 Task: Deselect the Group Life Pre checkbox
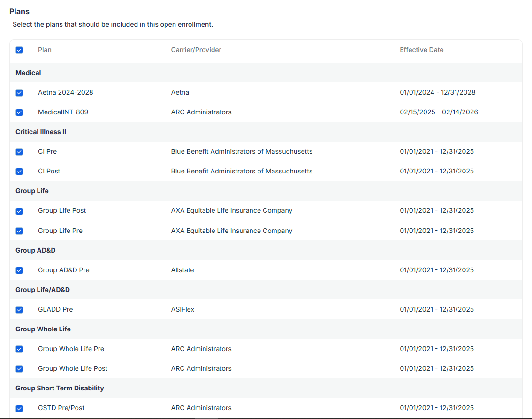pos(19,231)
